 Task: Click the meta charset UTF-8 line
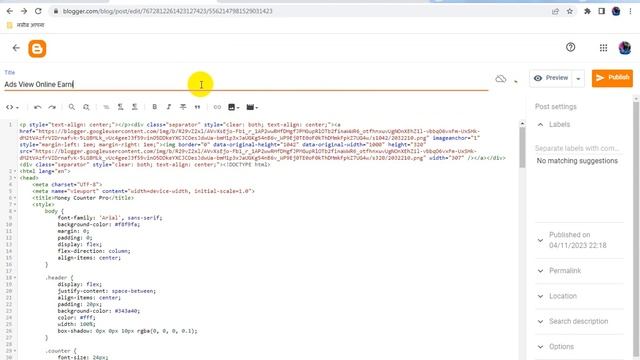click(x=67, y=184)
